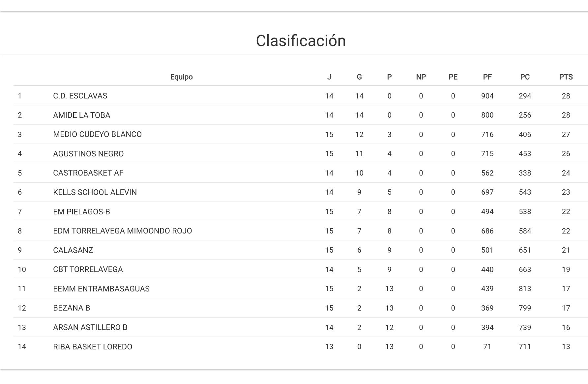This screenshot has width=588, height=384.
Task: Select EEMM ENTRAMBASAGUAS in the table
Action: (101, 289)
